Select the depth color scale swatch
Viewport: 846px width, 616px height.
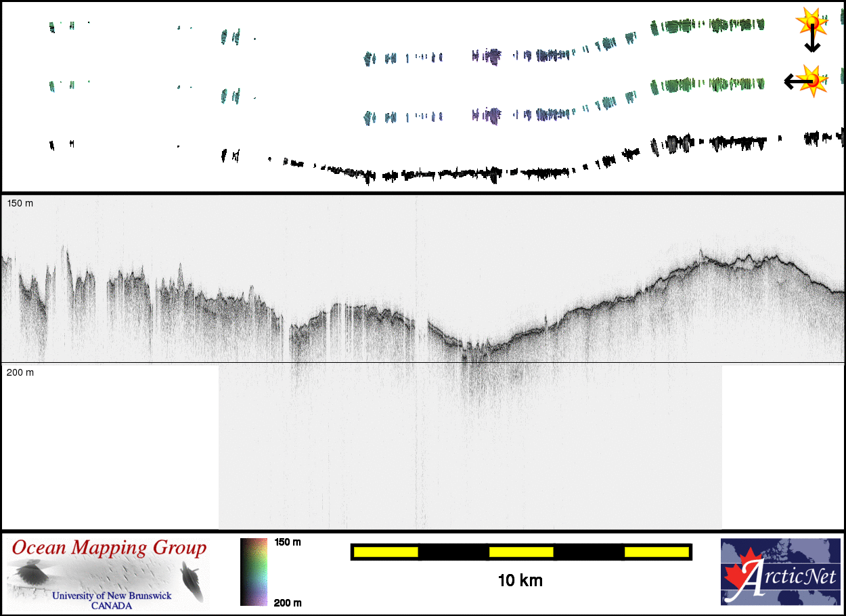tap(254, 571)
